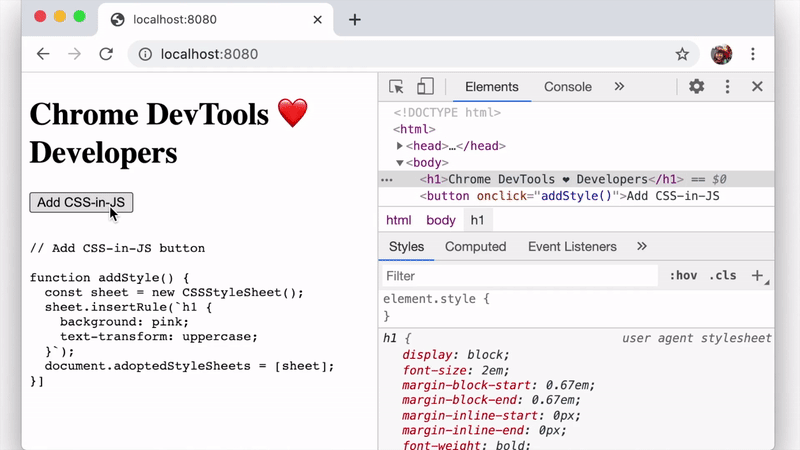Toggle the device toolbar icon
The image size is (800, 450).
coord(425,87)
